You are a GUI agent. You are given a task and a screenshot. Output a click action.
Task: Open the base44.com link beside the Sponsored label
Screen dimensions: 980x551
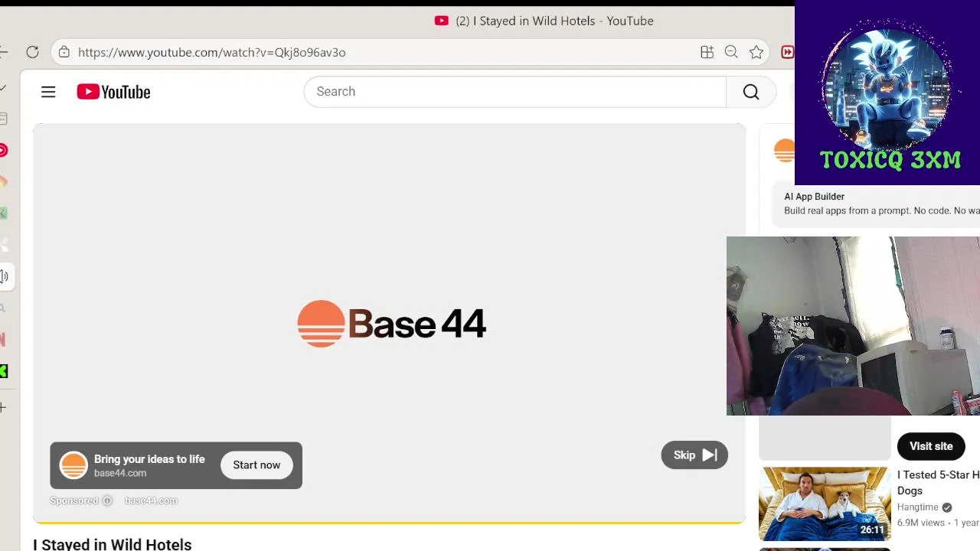click(x=151, y=500)
